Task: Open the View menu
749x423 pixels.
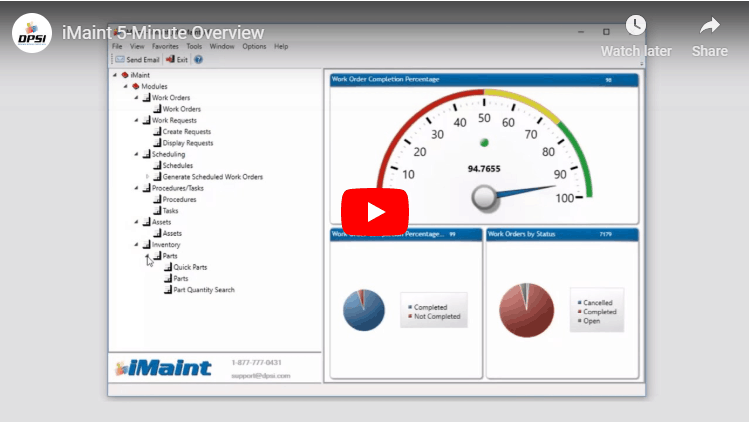Action: pyautogui.click(x=137, y=46)
